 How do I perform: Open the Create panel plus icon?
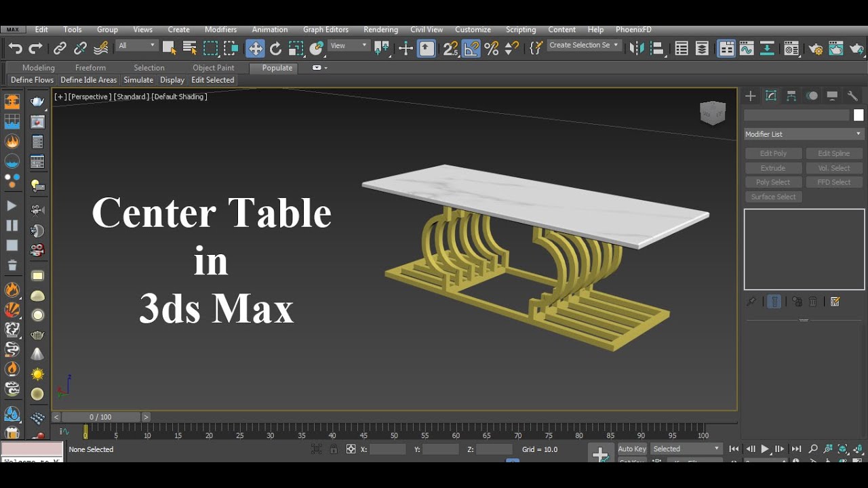coord(751,96)
